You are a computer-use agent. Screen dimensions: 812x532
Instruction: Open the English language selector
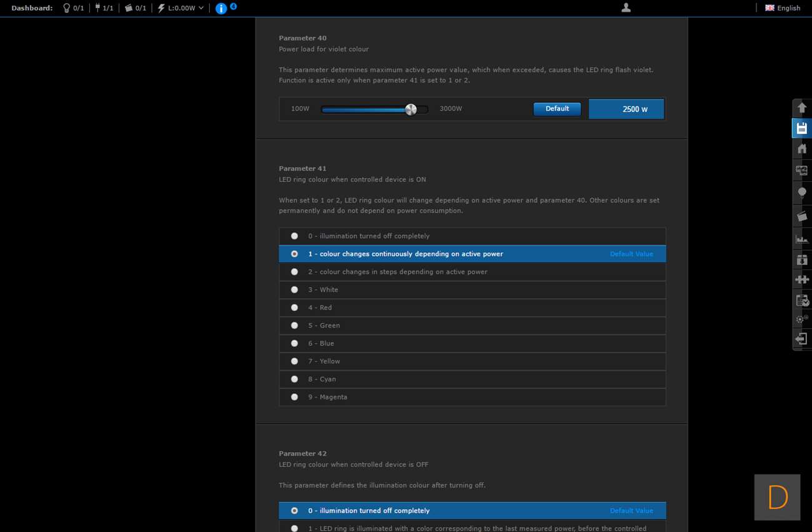(x=783, y=8)
